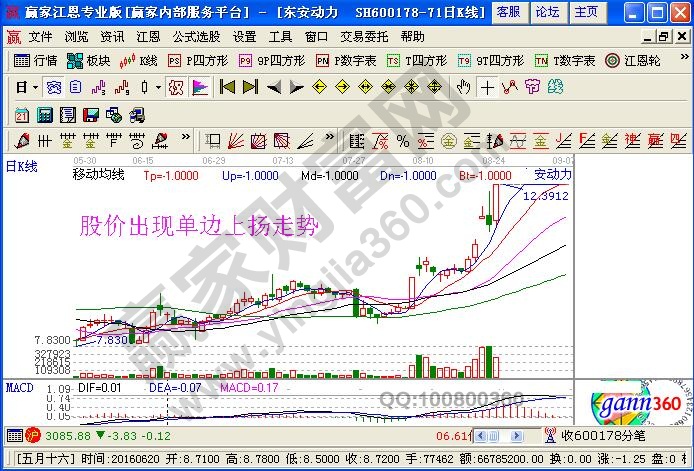Expand the drawing toolbar overflow chevron
The image size is (694, 471).
(x=185, y=137)
